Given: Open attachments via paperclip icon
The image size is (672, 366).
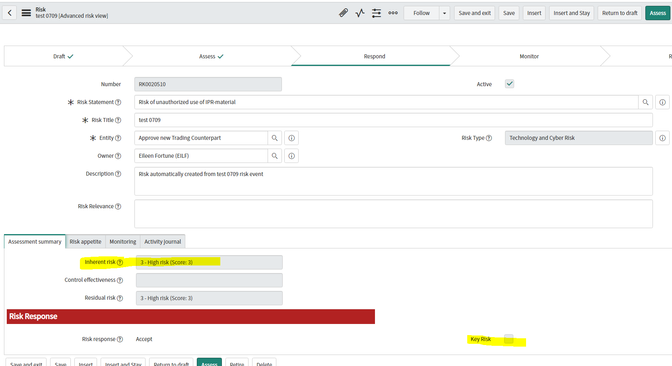Looking at the screenshot, I should click(343, 13).
